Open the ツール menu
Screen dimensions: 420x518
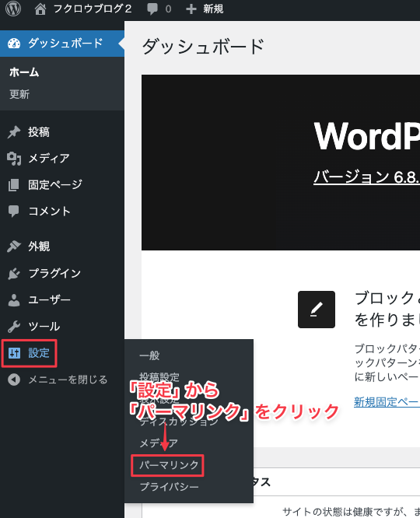click(44, 327)
